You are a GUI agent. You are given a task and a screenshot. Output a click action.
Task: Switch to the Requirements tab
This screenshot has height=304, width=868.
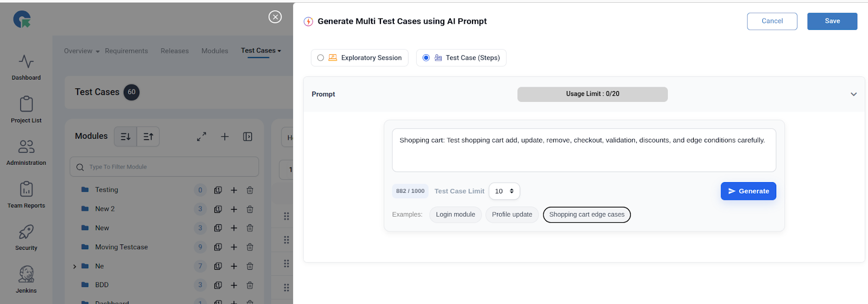click(x=126, y=51)
